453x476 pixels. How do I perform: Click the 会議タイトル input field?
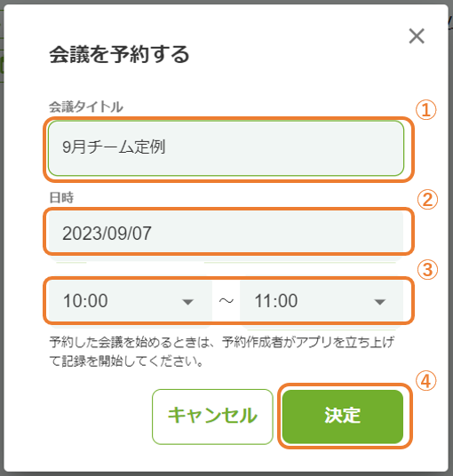tap(226, 148)
